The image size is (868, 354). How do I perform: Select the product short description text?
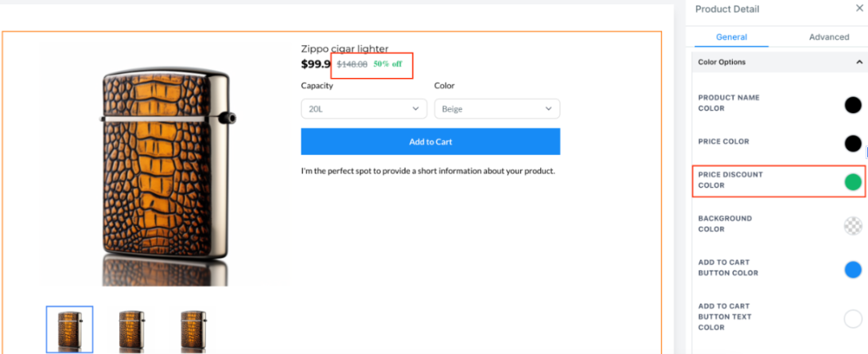(x=427, y=171)
